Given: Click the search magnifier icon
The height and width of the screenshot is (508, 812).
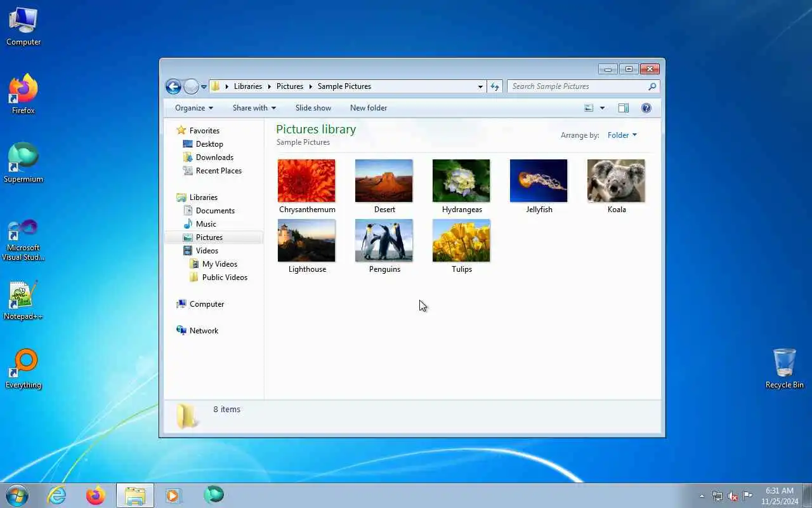Looking at the screenshot, I should [652, 86].
